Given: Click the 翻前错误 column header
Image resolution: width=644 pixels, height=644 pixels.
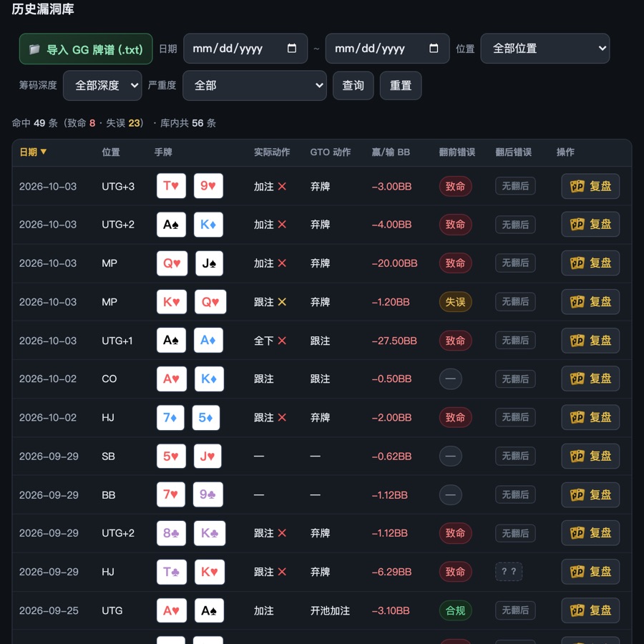Looking at the screenshot, I should 457,152.
